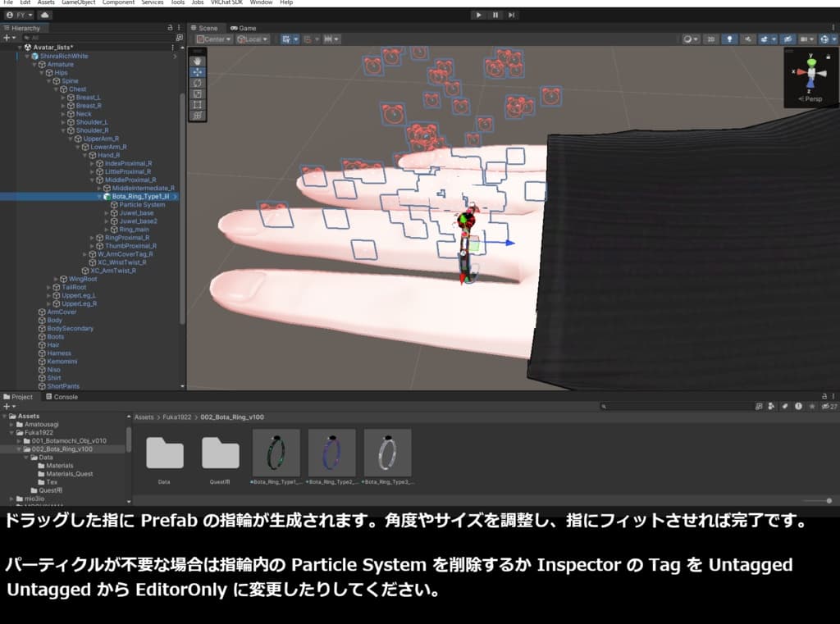840x624 pixels.
Task: Toggle the orientation gizmo lock icon
Action: coord(829,56)
